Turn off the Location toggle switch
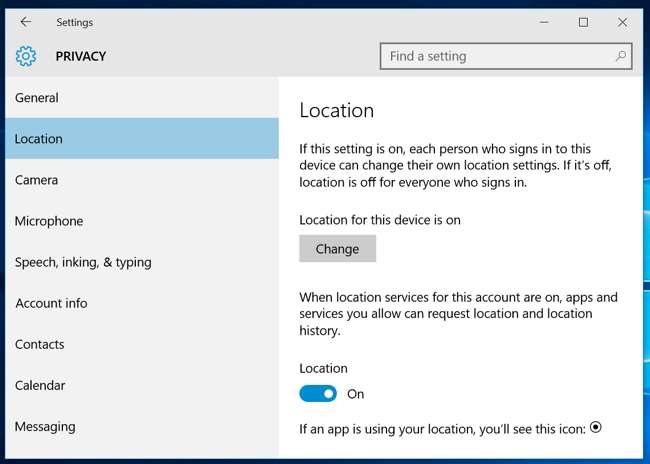The image size is (650, 464). click(x=318, y=394)
